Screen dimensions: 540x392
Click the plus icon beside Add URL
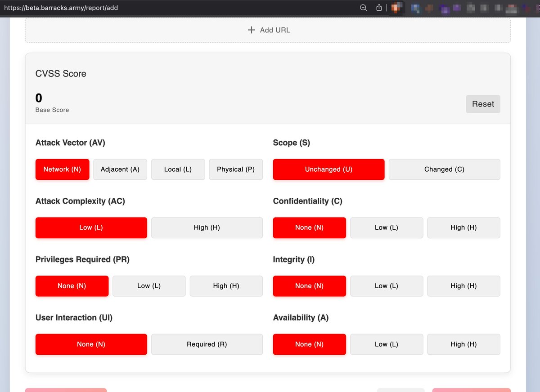251,30
